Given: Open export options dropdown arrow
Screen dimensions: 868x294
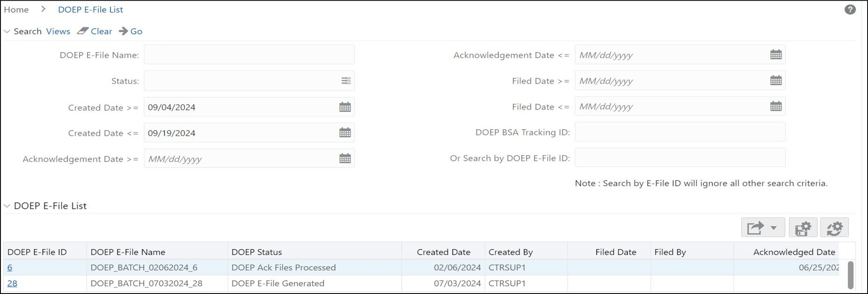Looking at the screenshot, I should pyautogui.click(x=774, y=228).
